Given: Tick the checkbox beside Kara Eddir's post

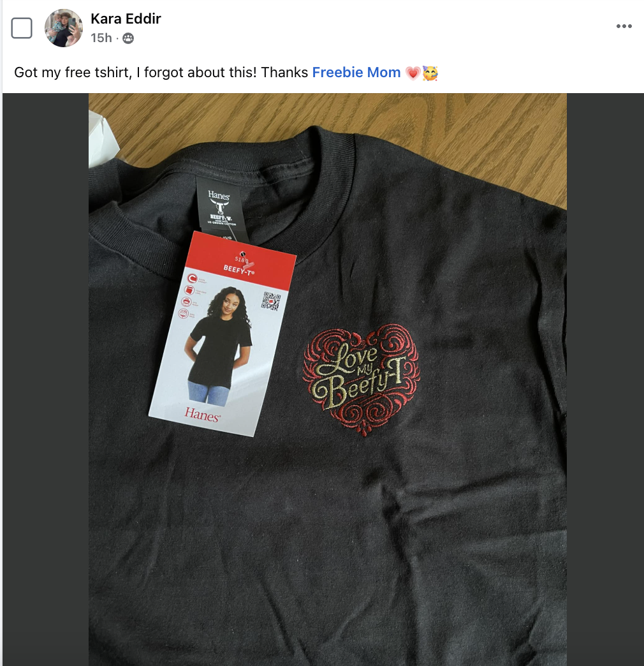Looking at the screenshot, I should (x=22, y=29).
